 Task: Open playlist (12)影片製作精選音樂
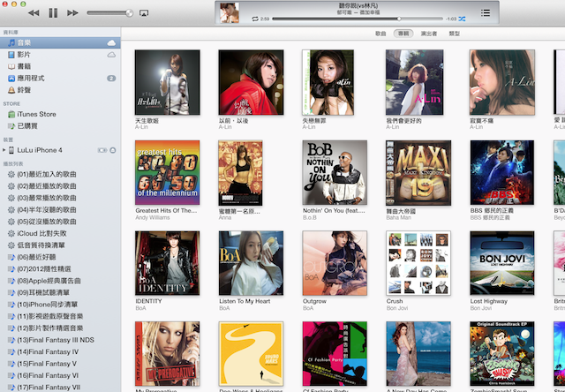click(x=60, y=328)
